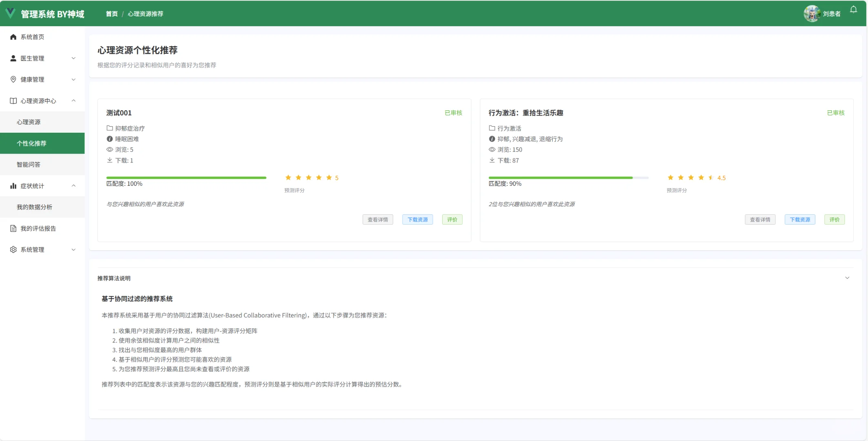
Task: Click 评价 button on 测试001 card
Action: pyautogui.click(x=452, y=219)
